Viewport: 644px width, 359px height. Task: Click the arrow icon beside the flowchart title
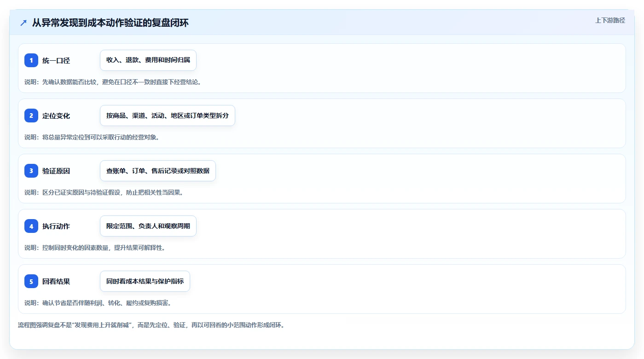[x=23, y=23]
